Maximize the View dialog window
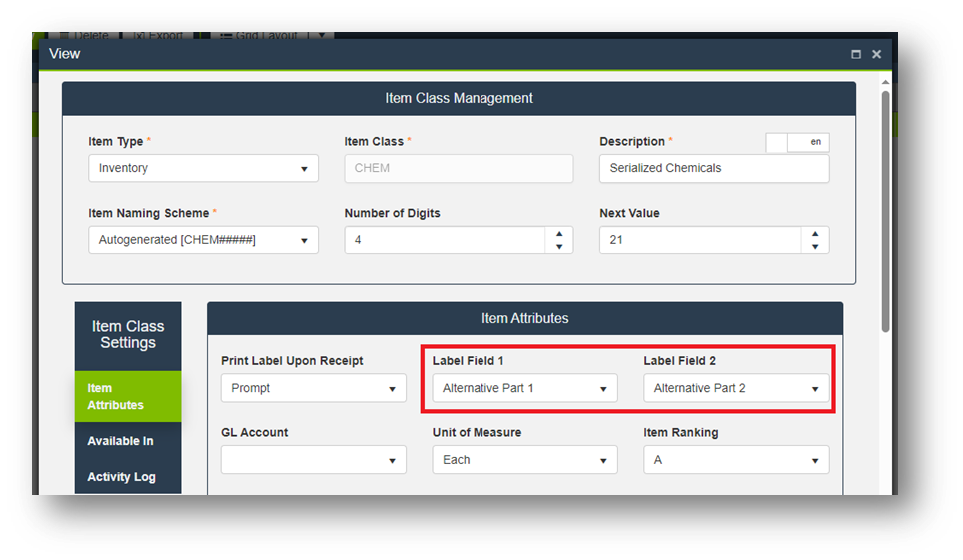Viewport: 963px width, 560px height. tap(856, 54)
